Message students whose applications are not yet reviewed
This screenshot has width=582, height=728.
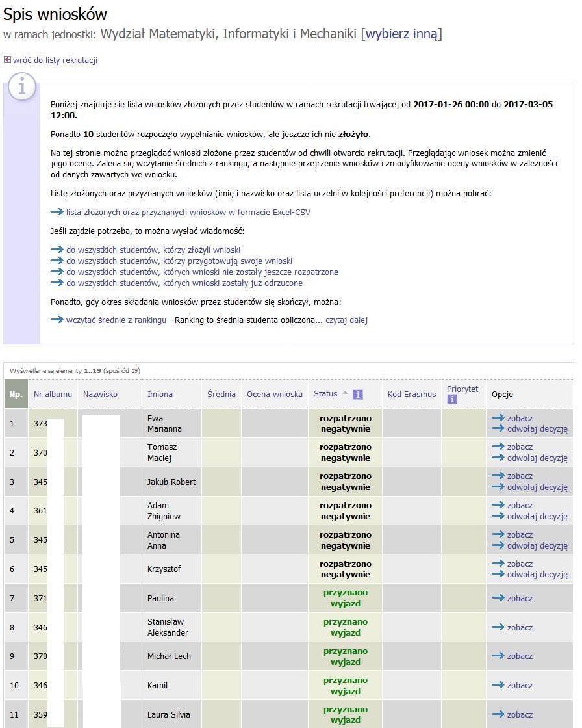click(x=202, y=272)
